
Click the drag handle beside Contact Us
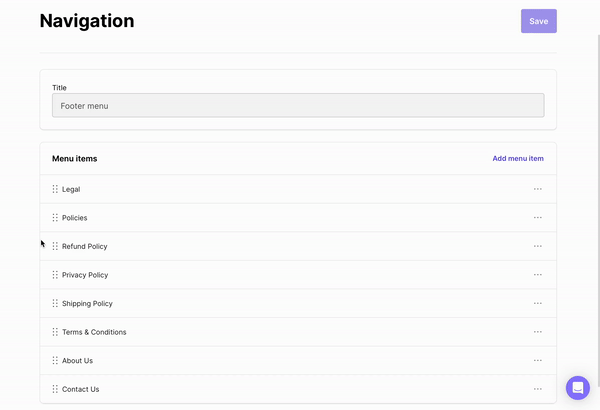(55, 389)
